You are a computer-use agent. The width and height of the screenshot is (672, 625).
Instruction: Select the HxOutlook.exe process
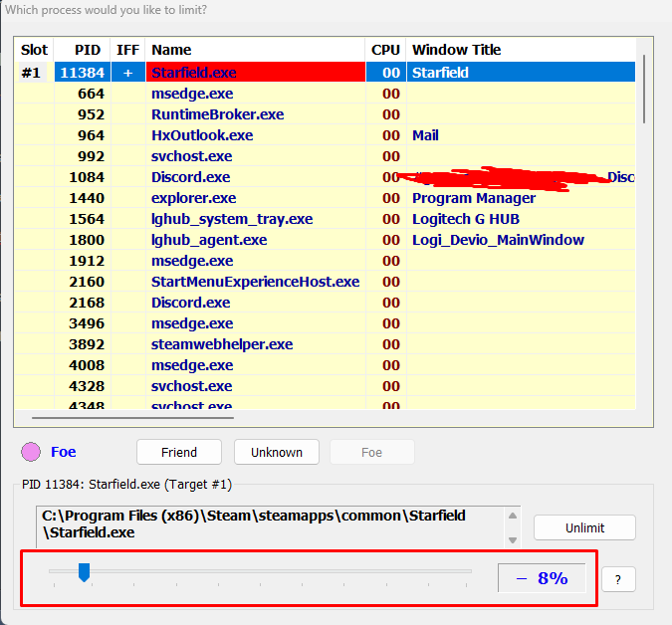(325, 135)
